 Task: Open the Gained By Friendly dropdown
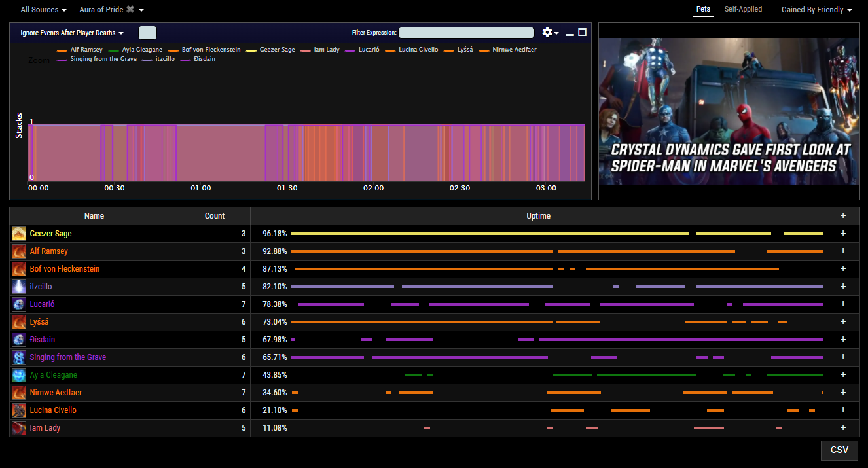[817, 10]
